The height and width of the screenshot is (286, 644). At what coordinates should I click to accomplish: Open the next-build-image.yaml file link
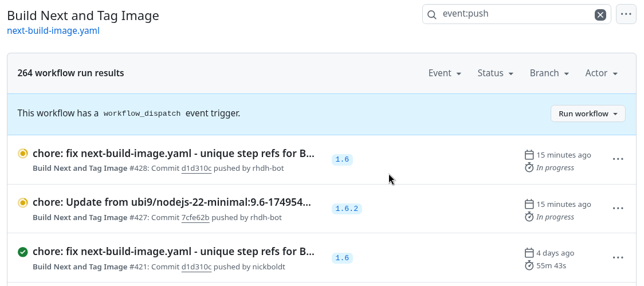53,31
